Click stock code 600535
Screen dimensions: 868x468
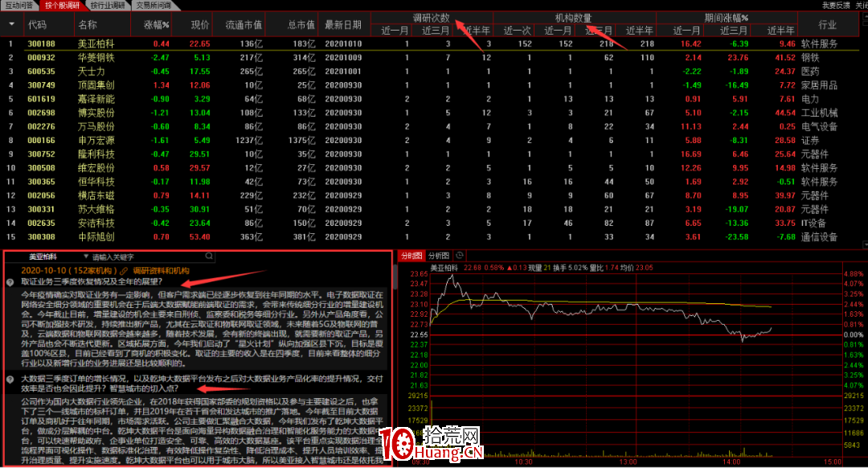tap(42, 72)
